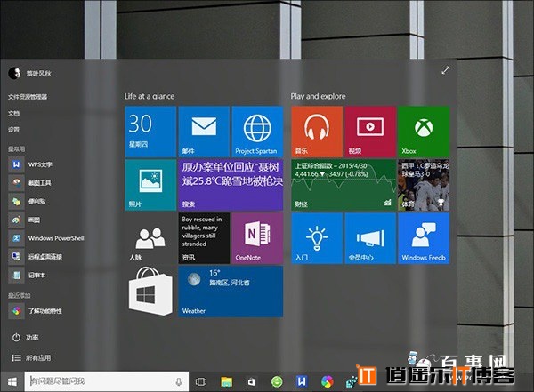This screenshot has width=534, height=392.
Task: Open the Store icon on the taskbar
Action: (251, 382)
